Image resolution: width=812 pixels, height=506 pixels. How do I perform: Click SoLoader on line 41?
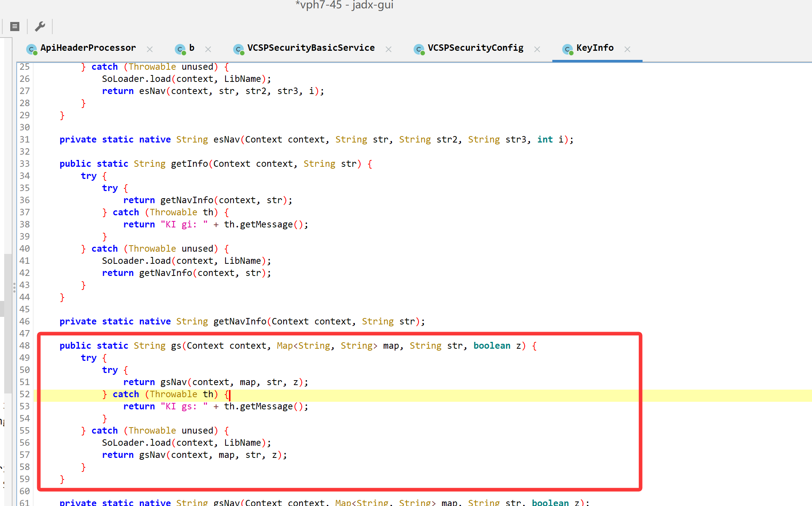123,261
